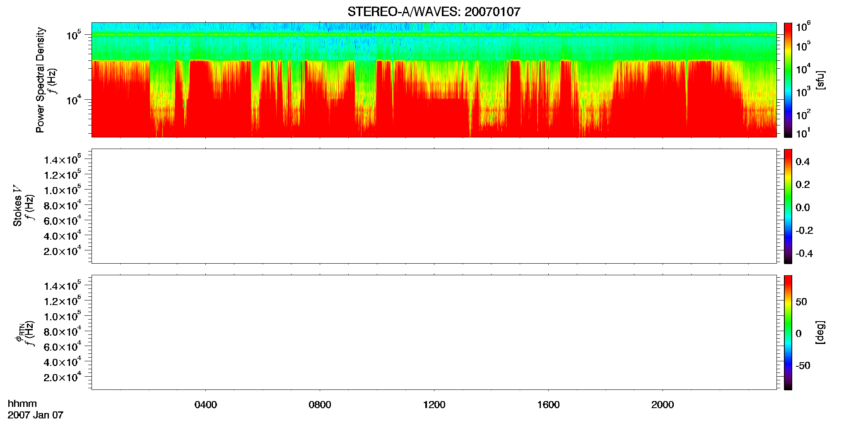
Task: Select the Power Spectral Density axis label
Action: tap(40, 80)
